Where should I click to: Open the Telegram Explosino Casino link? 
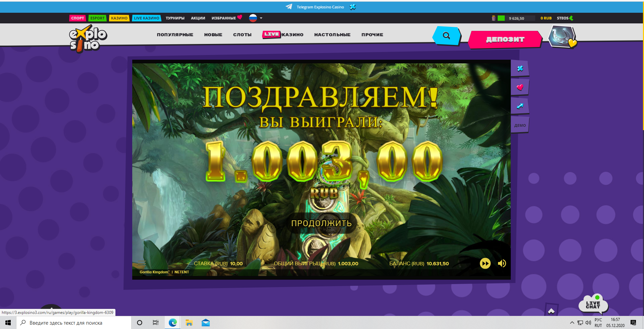pos(320,7)
